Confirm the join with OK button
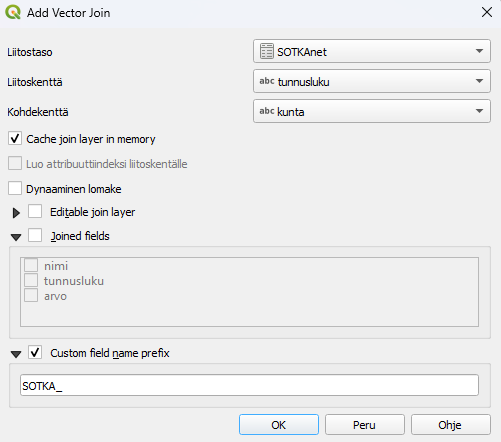This screenshot has width=501, height=442. pyautogui.click(x=279, y=425)
